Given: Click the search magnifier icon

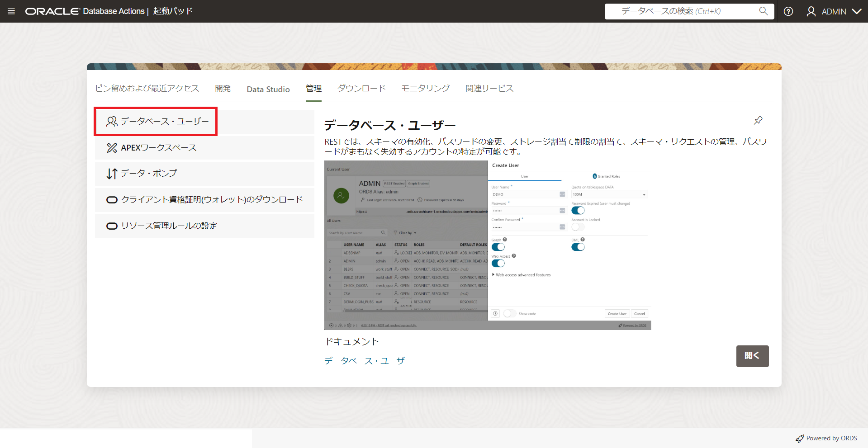Looking at the screenshot, I should click(763, 11).
